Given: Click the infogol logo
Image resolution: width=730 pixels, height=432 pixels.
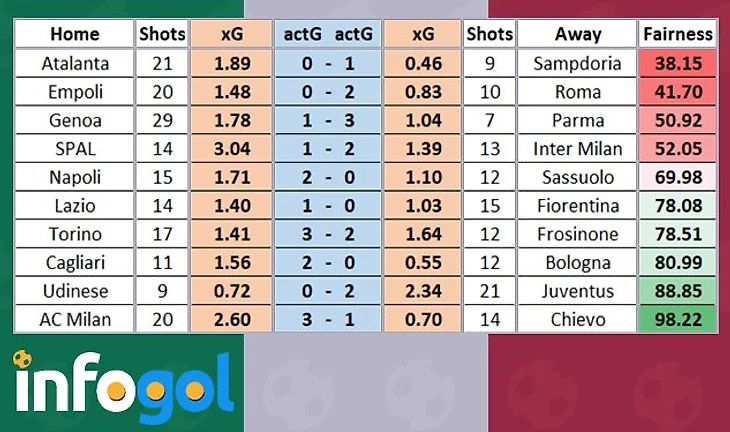Looking at the screenshot, I should (123, 386).
